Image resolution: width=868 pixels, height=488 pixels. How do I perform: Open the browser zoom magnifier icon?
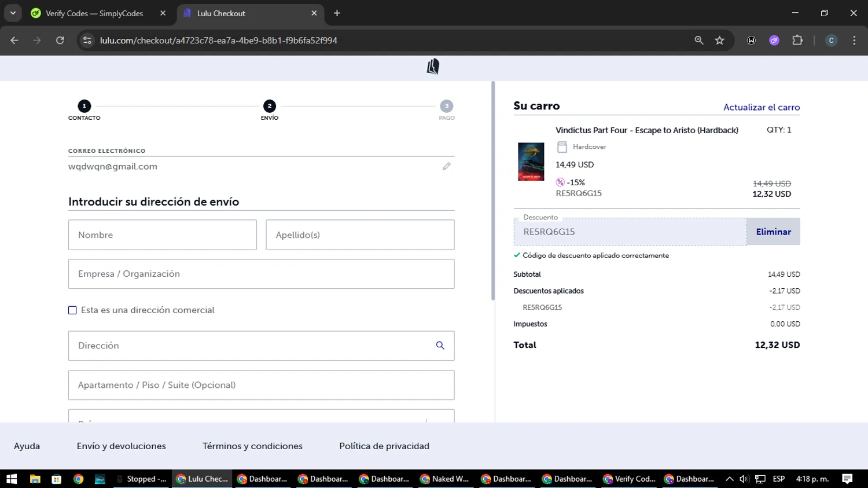pyautogui.click(x=699, y=41)
